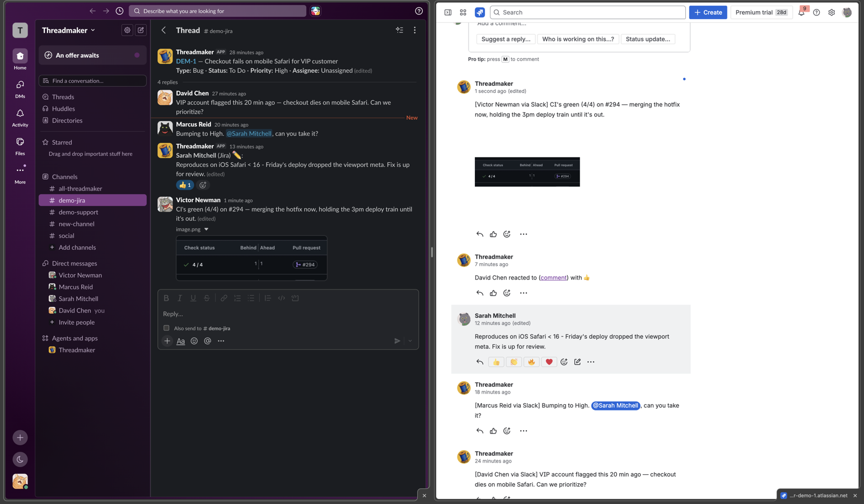Reply to Sarah Mitchell's Jira comment
This screenshot has height=504, width=864.
tap(480, 362)
